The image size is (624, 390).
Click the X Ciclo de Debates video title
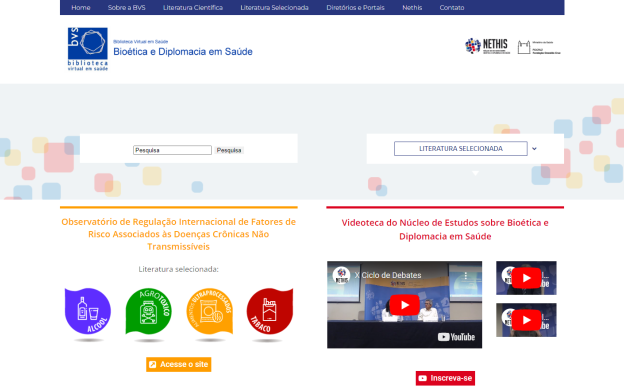(388, 275)
